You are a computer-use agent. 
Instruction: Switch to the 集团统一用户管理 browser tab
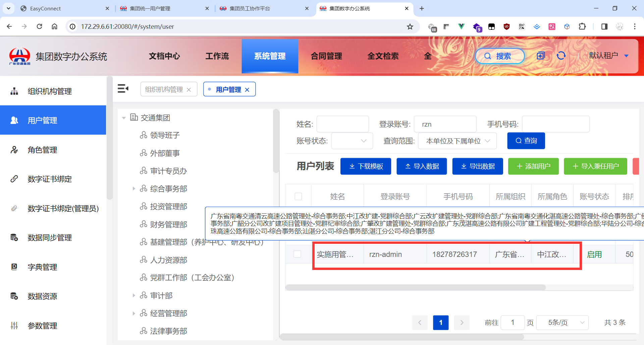(164, 8)
